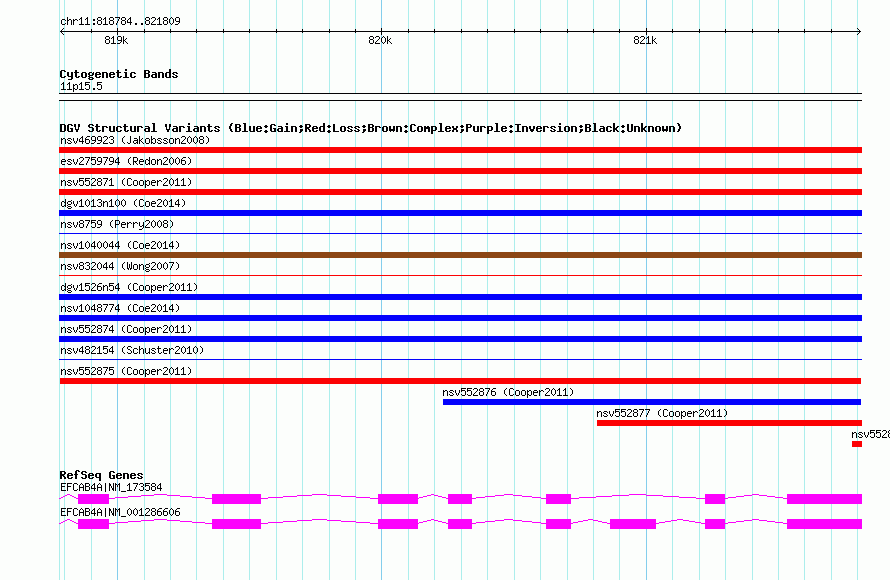Click the small red variant block at far right
This screenshot has width=890, height=580.
coord(857,444)
